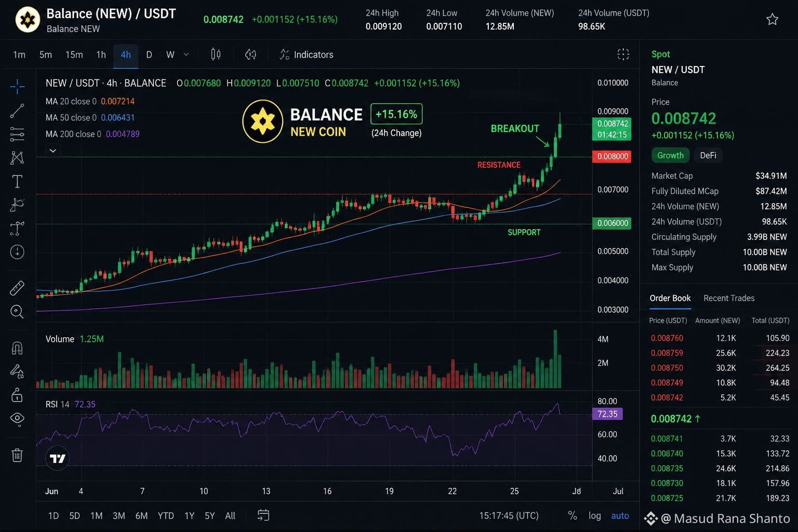Open the timezone menu at 15:17:45 (UTC)

[x=509, y=515]
